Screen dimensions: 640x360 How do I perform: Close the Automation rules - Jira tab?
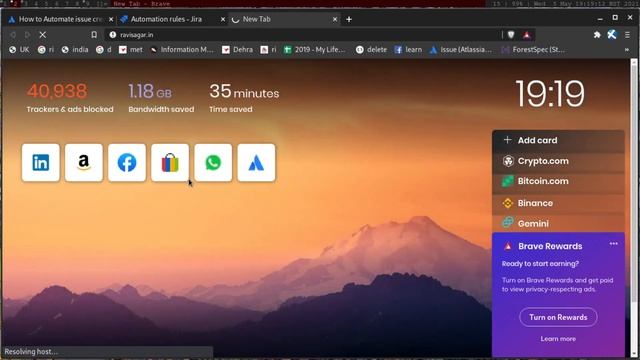(x=223, y=19)
